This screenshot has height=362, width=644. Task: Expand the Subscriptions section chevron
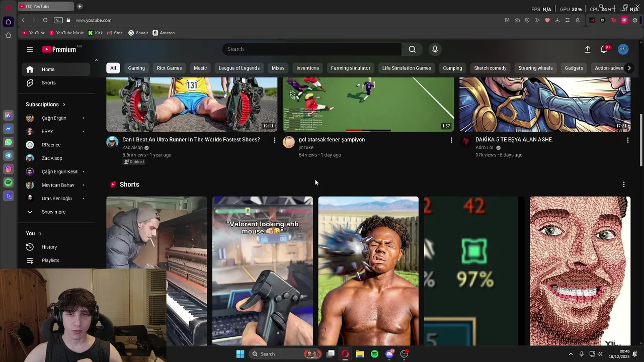[64, 105]
